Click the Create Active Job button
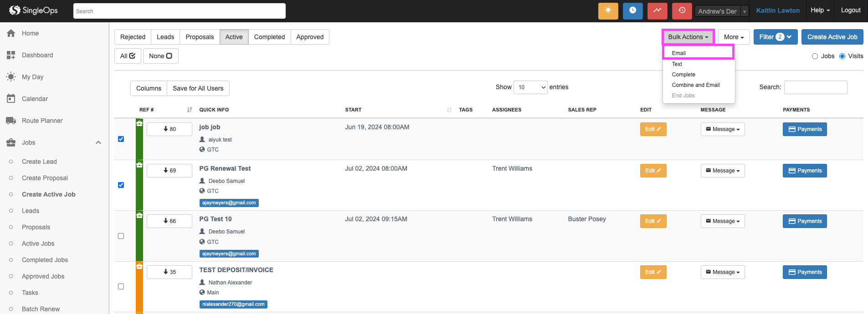This screenshot has height=314, width=868. pos(832,37)
